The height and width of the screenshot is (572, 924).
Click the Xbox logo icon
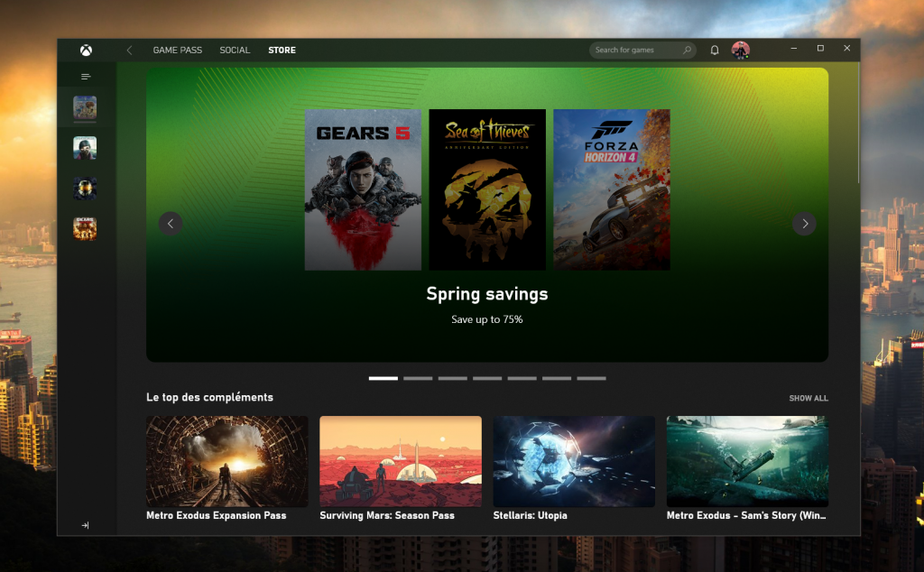(86, 50)
